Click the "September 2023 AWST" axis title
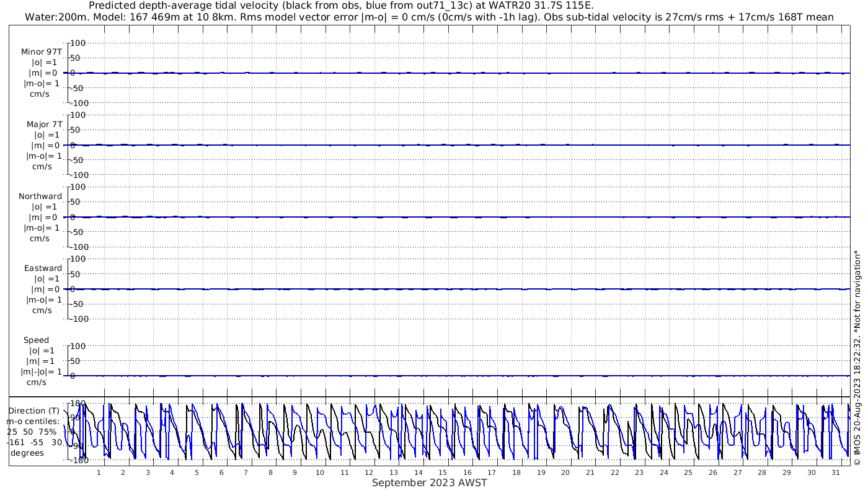 [429, 483]
